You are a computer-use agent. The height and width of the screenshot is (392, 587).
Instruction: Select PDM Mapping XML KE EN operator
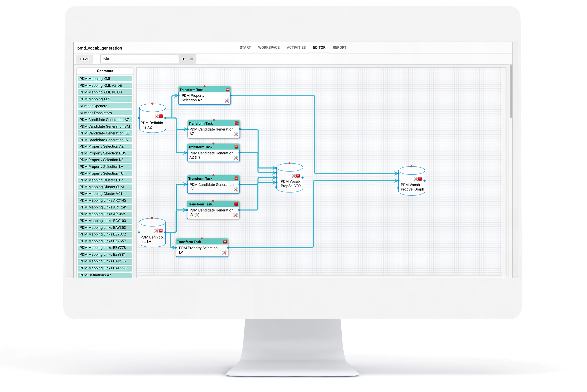point(105,92)
